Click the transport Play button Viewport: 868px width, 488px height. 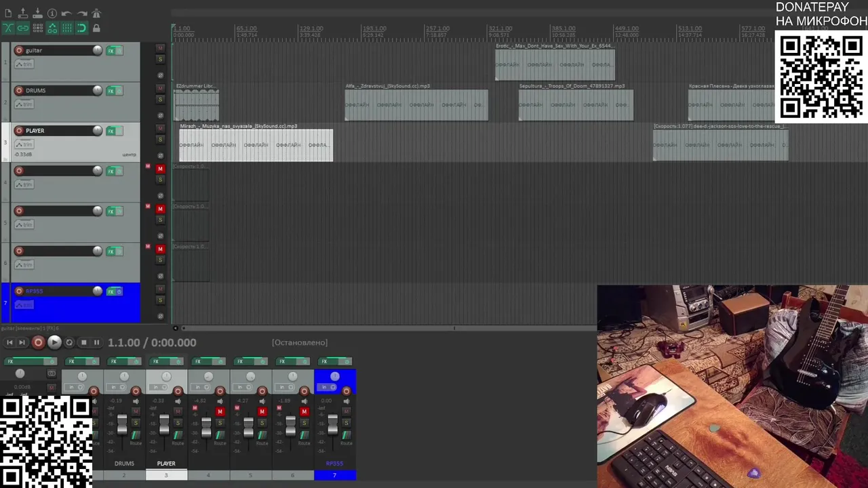[54, 342]
